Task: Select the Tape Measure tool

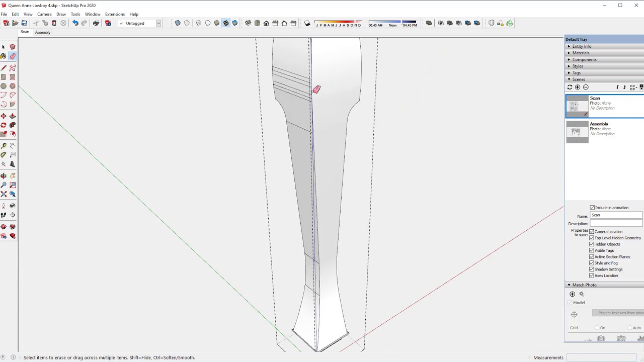Action: click(4, 146)
